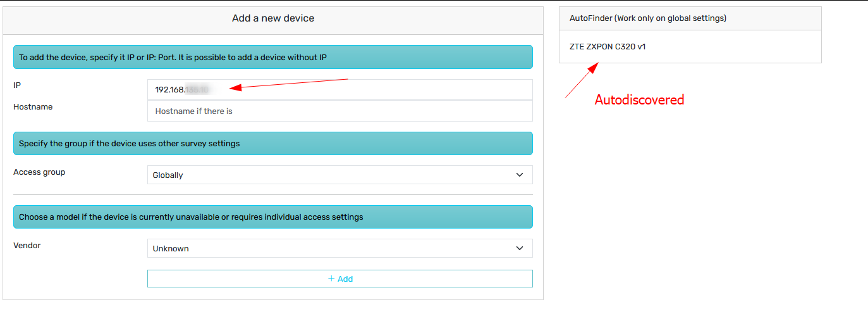This screenshot has width=868, height=321.
Task: Click the Vendor chevron arrow
Action: 520,248
